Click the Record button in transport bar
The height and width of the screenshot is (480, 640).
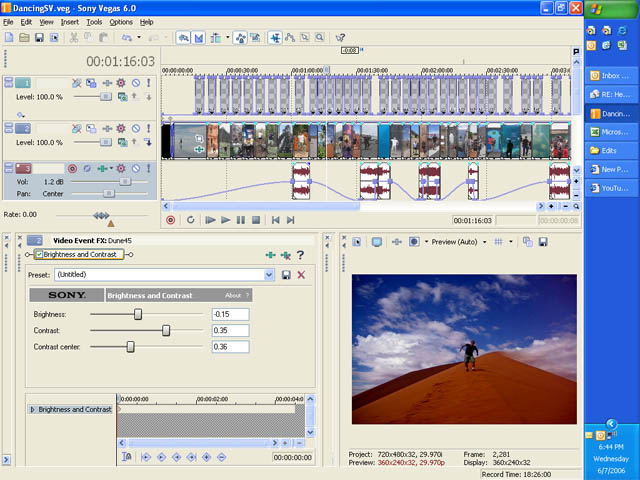[x=170, y=220]
